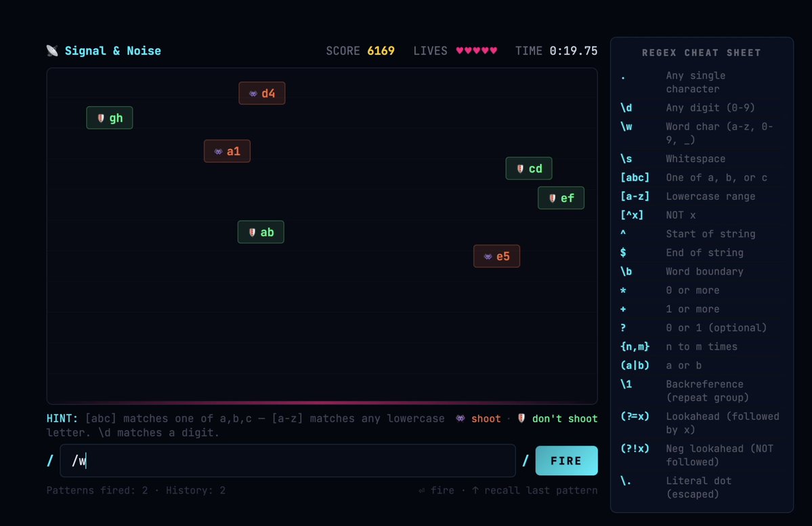Select the a1 enemy target
Screen dimensions: 812x526
tap(228, 151)
